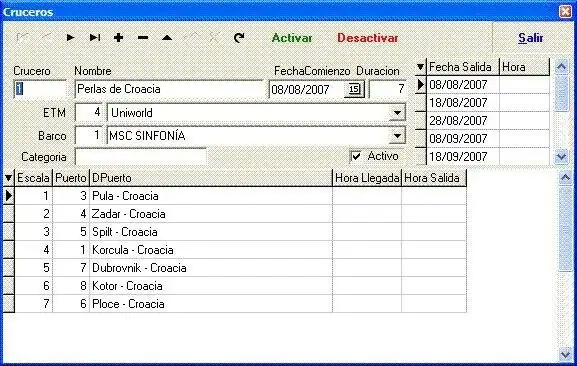This screenshot has width=577, height=366.
Task: Click the Duracion field showing 7
Action: [x=387, y=89]
